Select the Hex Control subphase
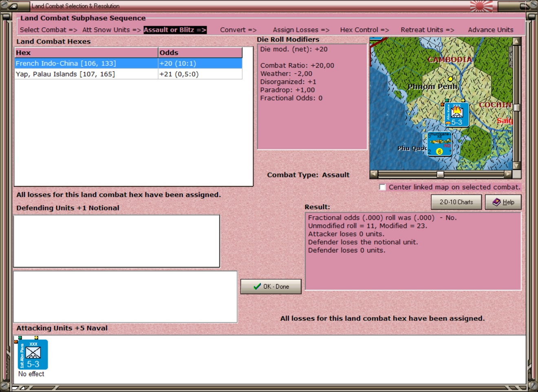This screenshot has height=392, width=538. 365,30
